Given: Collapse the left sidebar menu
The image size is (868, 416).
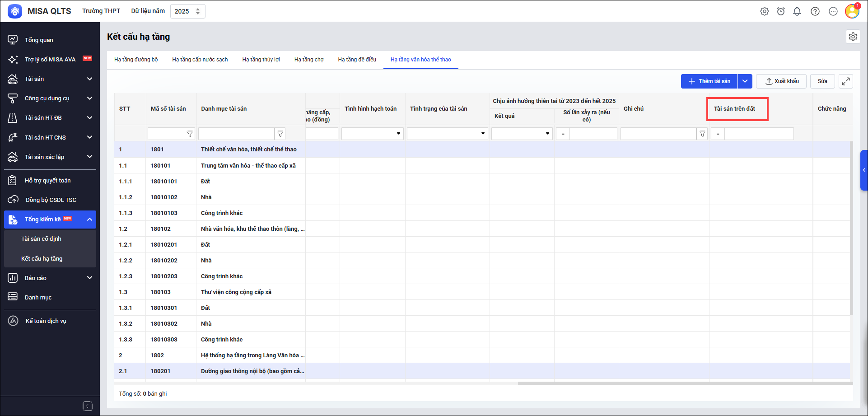Looking at the screenshot, I should (x=88, y=406).
